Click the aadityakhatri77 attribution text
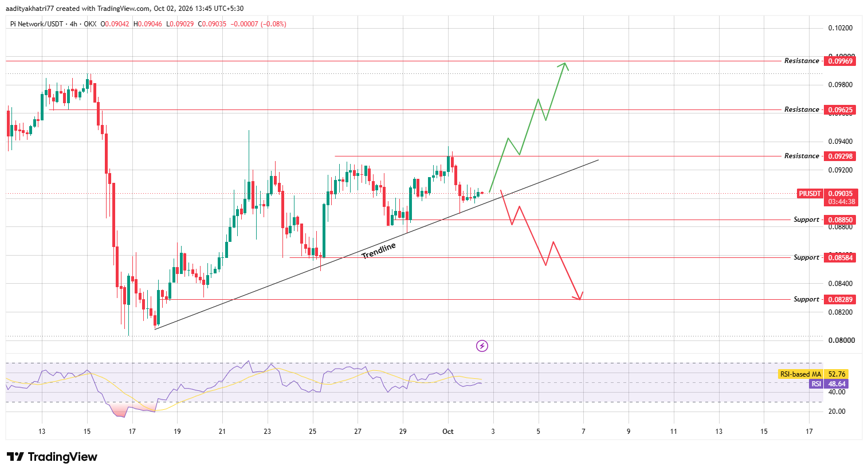Screen dimensions: 868x474 tap(31, 9)
